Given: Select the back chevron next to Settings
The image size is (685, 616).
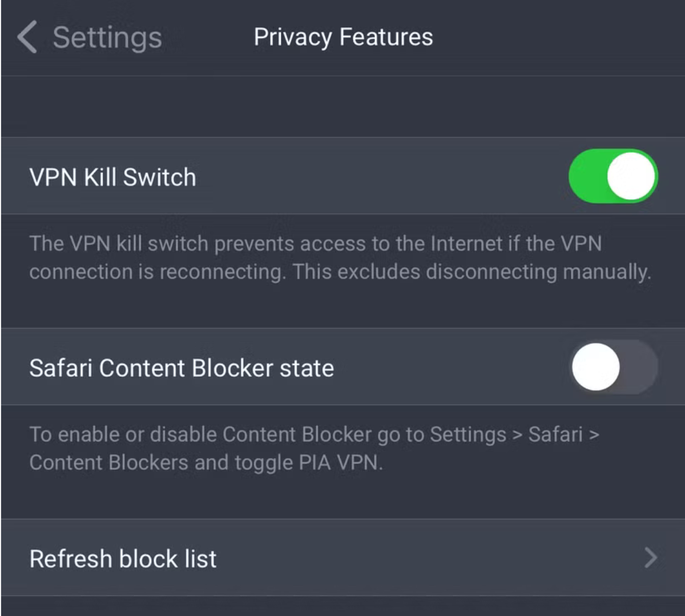Looking at the screenshot, I should [26, 37].
